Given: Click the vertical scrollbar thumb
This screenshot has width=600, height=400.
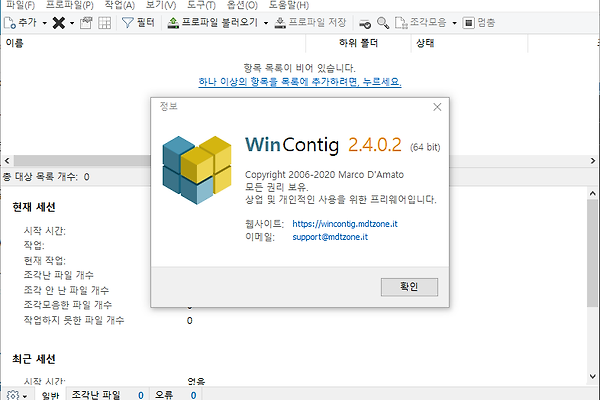Looking at the screenshot, I should (x=592, y=253).
